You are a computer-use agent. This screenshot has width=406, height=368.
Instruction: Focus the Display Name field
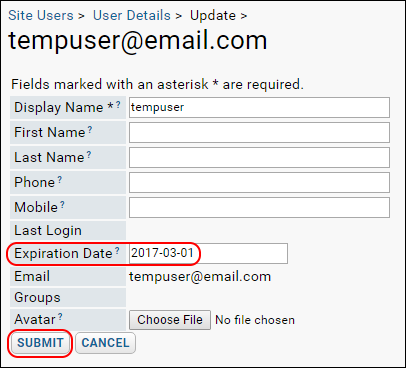coord(259,107)
